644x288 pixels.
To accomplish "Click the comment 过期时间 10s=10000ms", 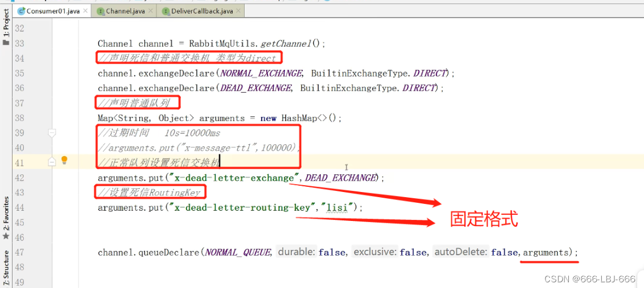I will (x=159, y=133).
